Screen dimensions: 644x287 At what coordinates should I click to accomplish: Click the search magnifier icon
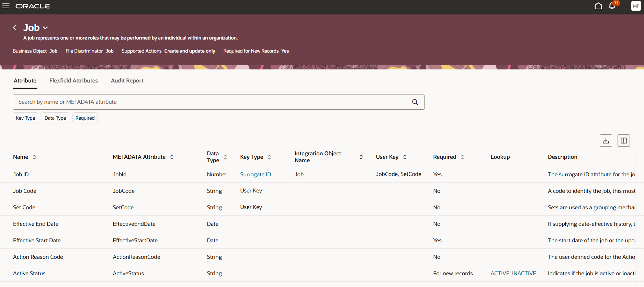[x=415, y=102]
